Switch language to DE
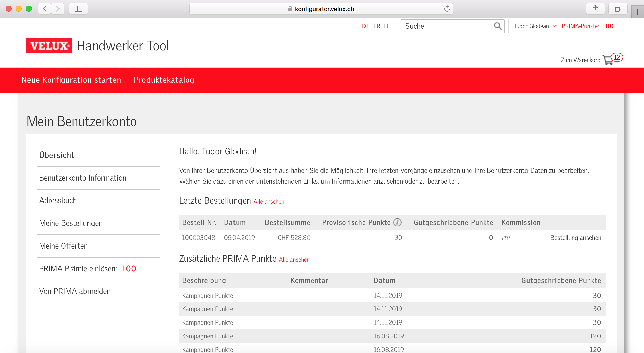644x353 pixels. point(366,26)
